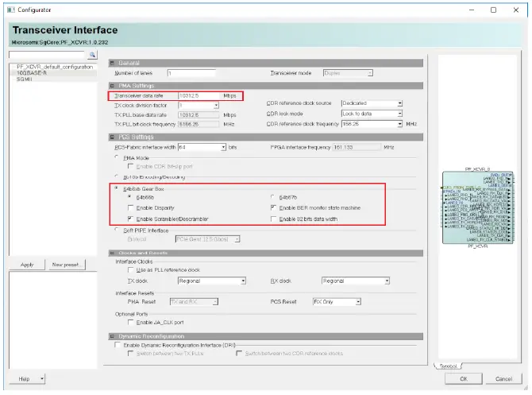Collapse the Clocks and Resets section
Image resolution: width=532 pixels, height=395 pixels.
pyautogui.click(x=112, y=253)
